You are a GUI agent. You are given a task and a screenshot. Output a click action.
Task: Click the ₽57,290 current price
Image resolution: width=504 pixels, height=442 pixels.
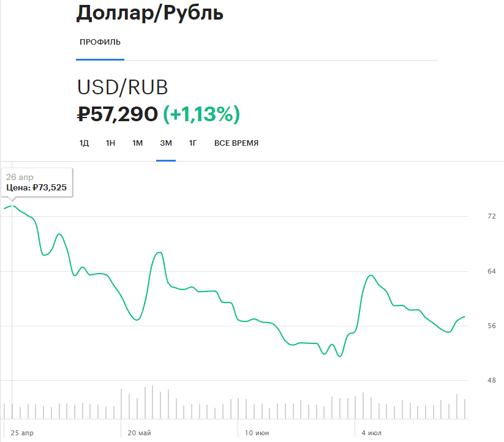[118, 114]
